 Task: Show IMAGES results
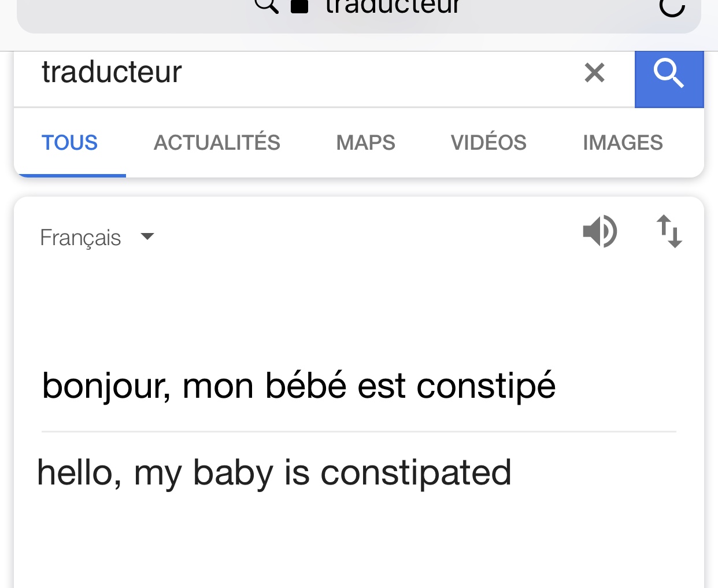[x=623, y=143]
